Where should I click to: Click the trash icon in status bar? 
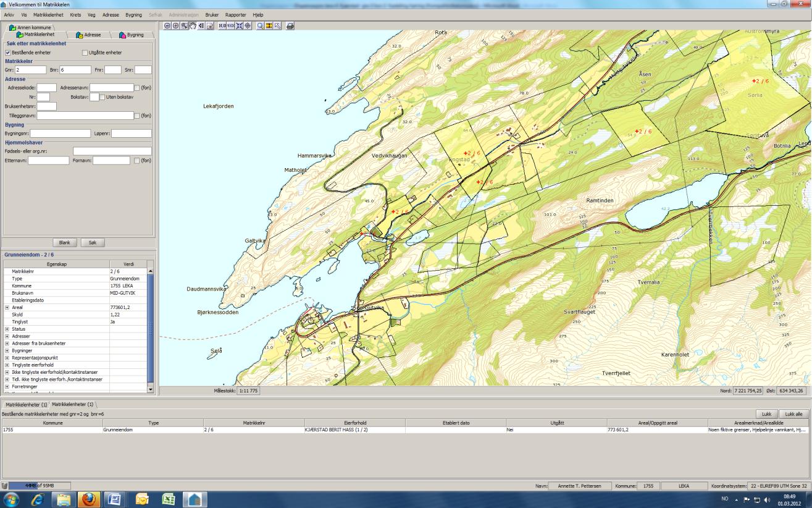5,486
